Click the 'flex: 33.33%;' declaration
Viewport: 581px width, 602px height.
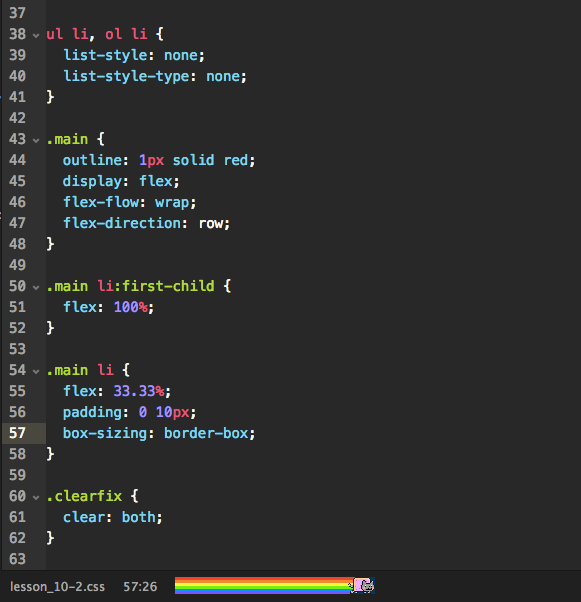(x=117, y=391)
